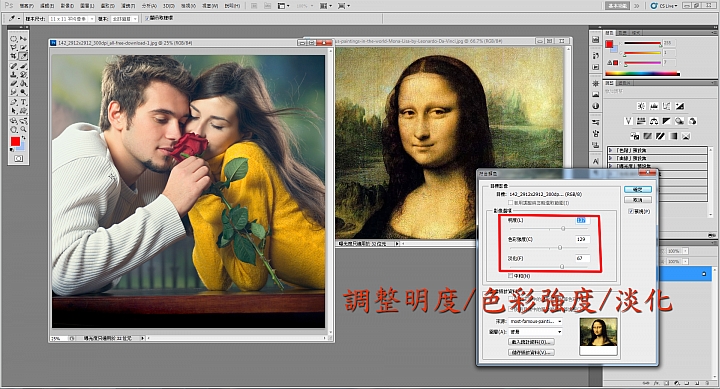Toggle Quick Mask mode in toolbox
The width and height of the screenshot is (720, 389).
19,158
